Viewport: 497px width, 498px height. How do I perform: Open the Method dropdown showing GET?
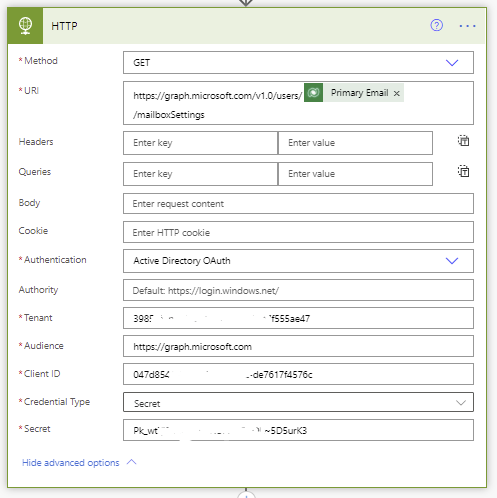tap(298, 63)
